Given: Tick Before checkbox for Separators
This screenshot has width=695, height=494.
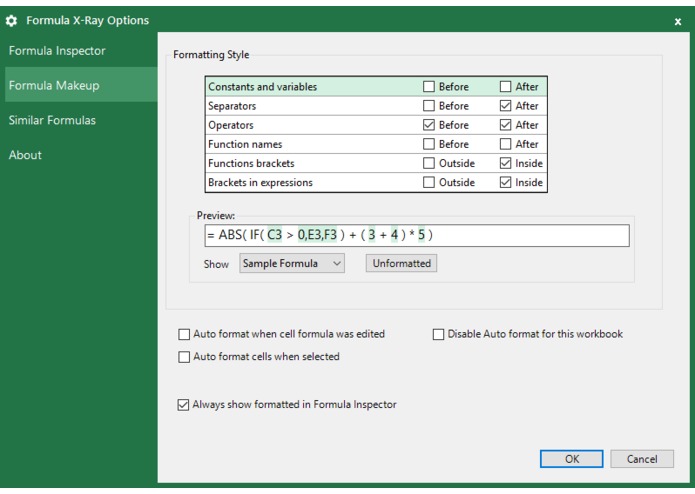Looking at the screenshot, I should click(x=429, y=105).
